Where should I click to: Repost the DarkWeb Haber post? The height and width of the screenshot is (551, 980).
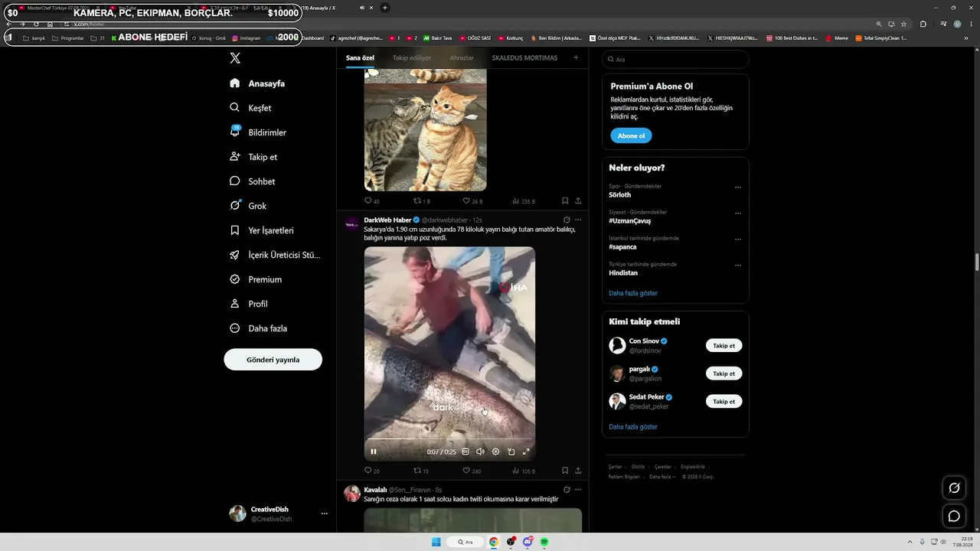[x=421, y=471]
